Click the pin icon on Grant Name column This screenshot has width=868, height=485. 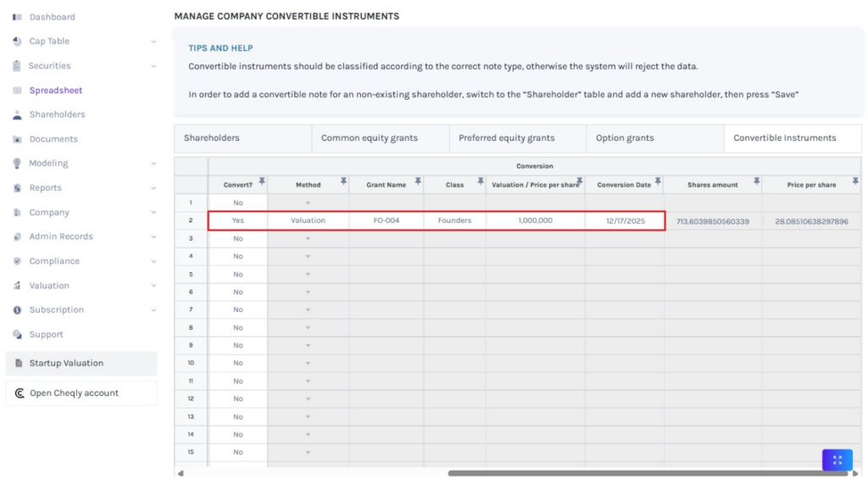(418, 181)
